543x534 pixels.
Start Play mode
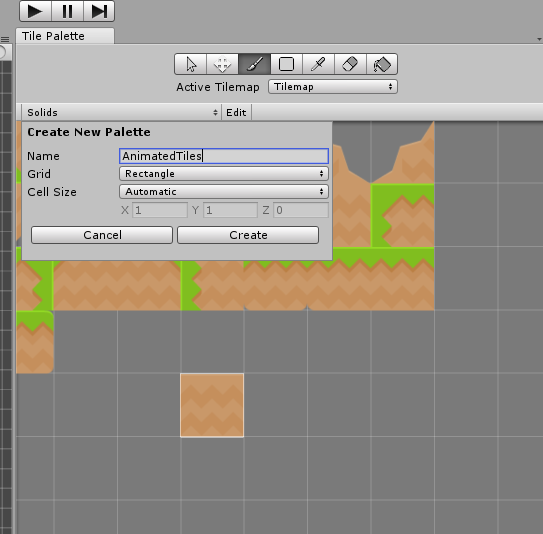[35, 11]
